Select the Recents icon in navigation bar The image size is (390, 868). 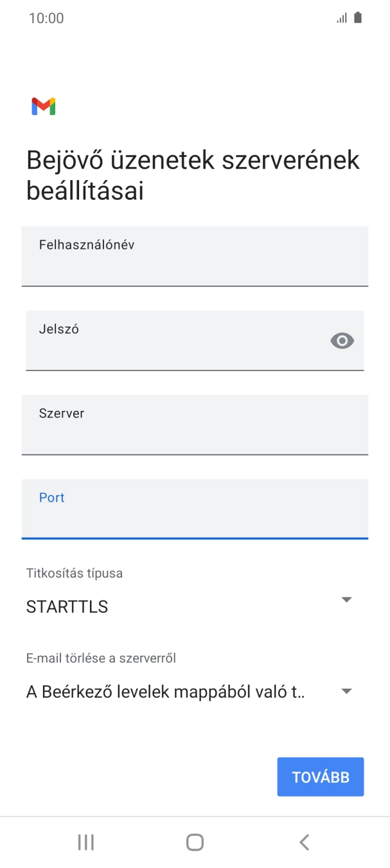click(85, 841)
